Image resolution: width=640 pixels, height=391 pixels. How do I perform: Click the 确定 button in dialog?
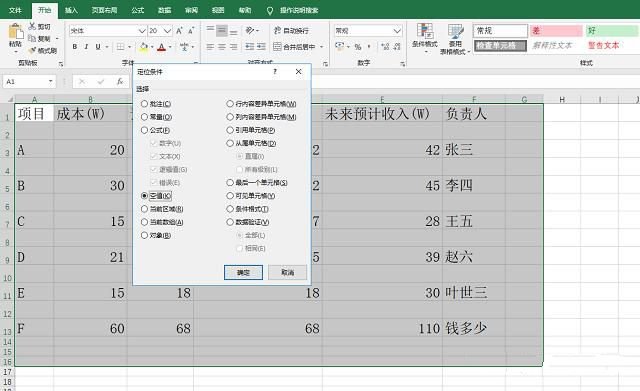pyautogui.click(x=243, y=272)
